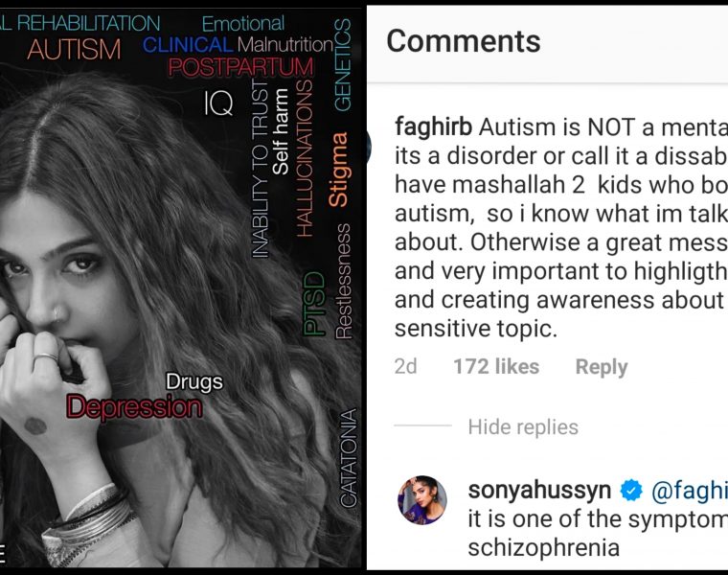The image size is (728, 575).
Task: Open faghirb's profile from username
Action: [x=432, y=127]
